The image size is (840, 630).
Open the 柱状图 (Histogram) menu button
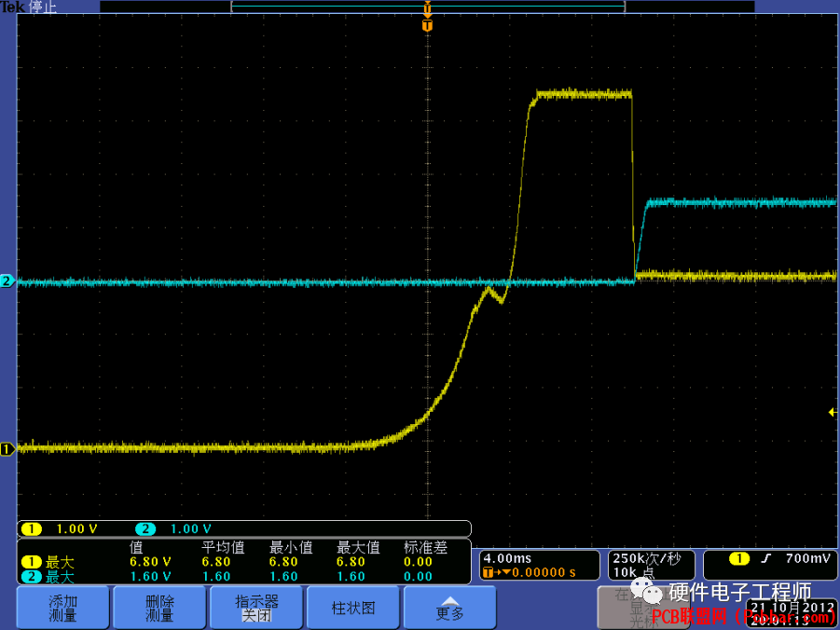(x=353, y=608)
